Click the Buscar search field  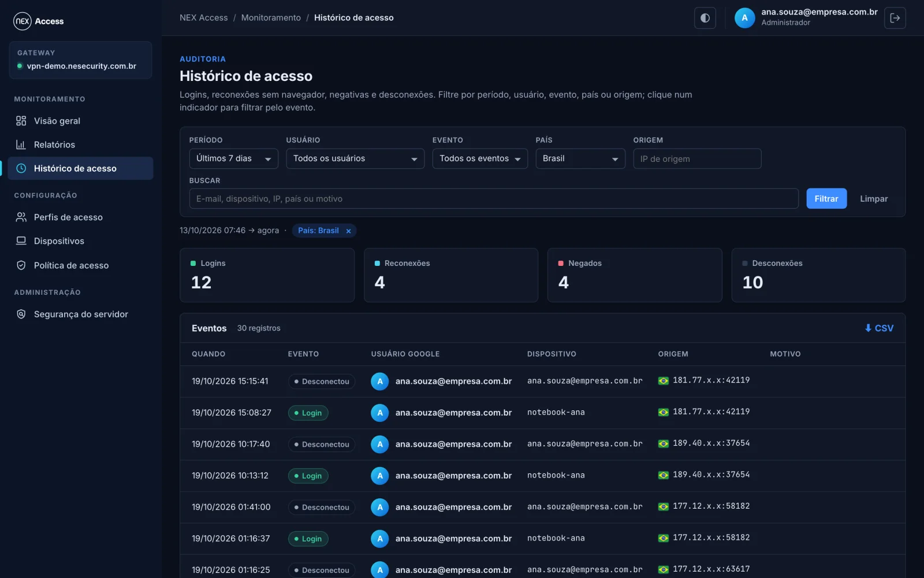(494, 198)
